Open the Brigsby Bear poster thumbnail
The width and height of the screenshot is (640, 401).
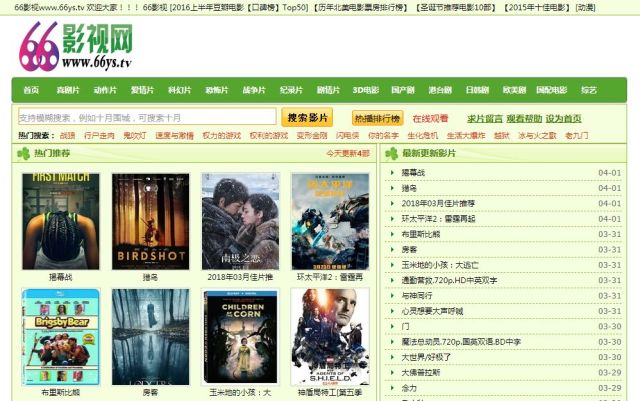61,337
